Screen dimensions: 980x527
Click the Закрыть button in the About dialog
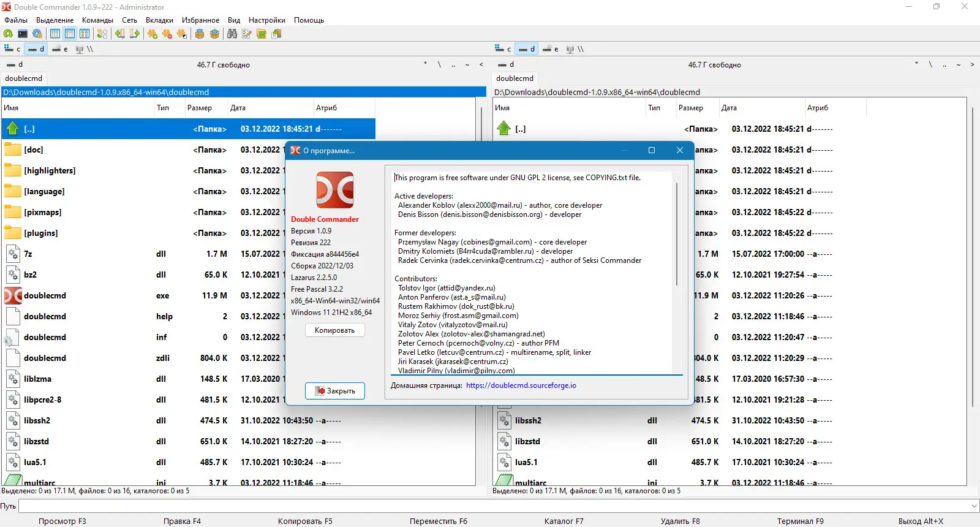335,391
